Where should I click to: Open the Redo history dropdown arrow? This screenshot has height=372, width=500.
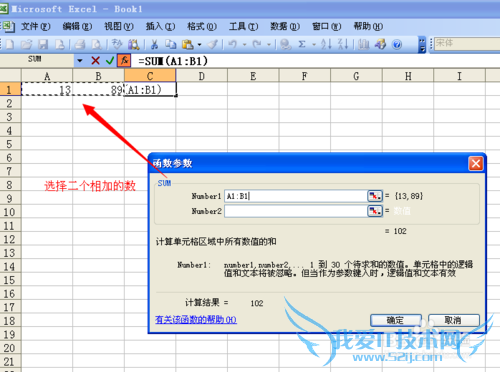pos(269,44)
